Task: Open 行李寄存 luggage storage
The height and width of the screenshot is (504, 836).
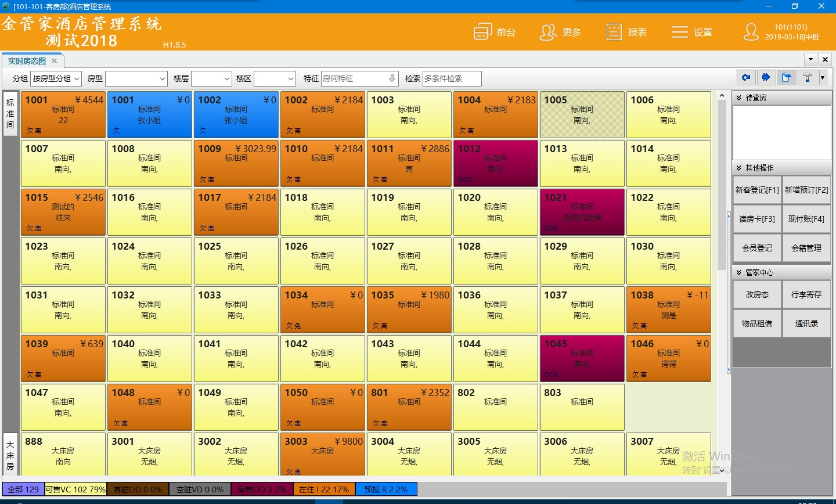Action: [x=806, y=294]
